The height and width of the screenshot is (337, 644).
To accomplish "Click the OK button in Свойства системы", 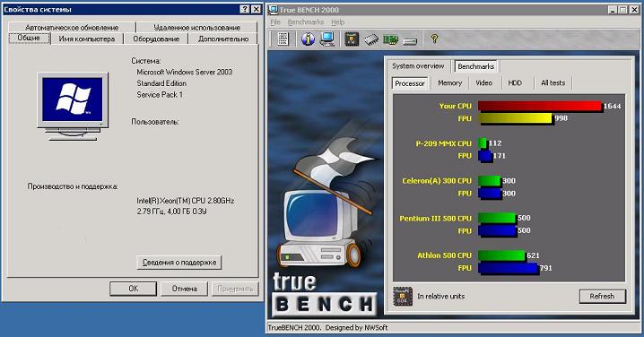I will [x=133, y=289].
